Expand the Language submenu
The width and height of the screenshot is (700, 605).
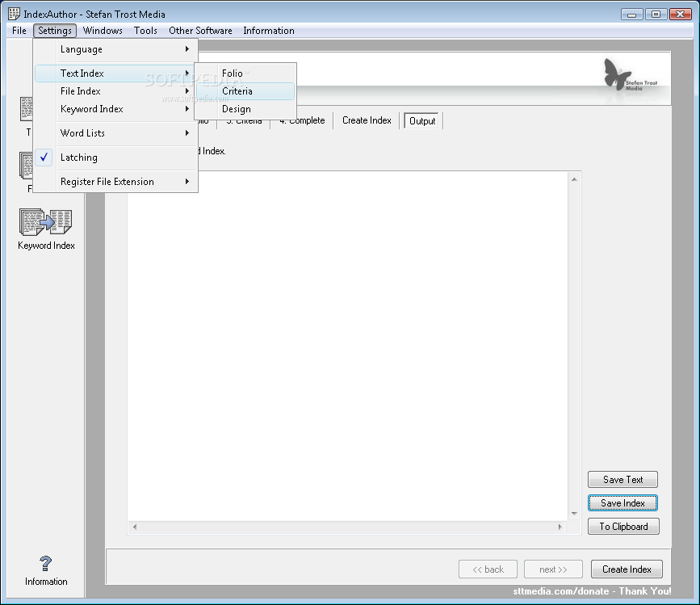tap(116, 49)
